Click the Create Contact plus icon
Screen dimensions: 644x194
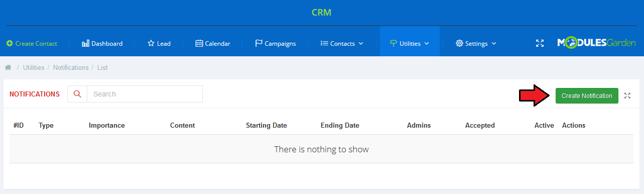click(x=10, y=44)
